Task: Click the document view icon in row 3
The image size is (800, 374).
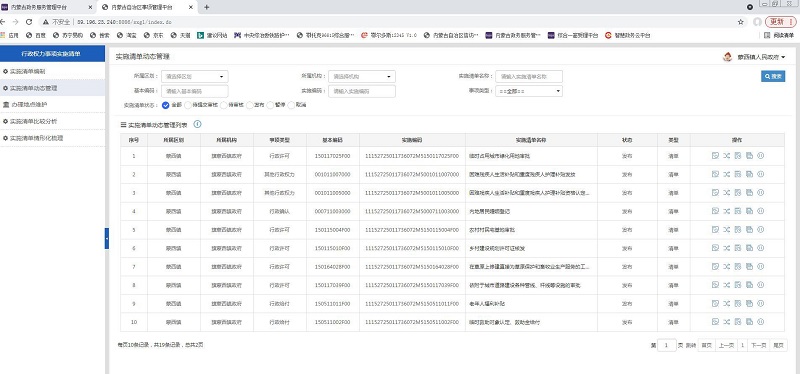Action: pos(738,193)
